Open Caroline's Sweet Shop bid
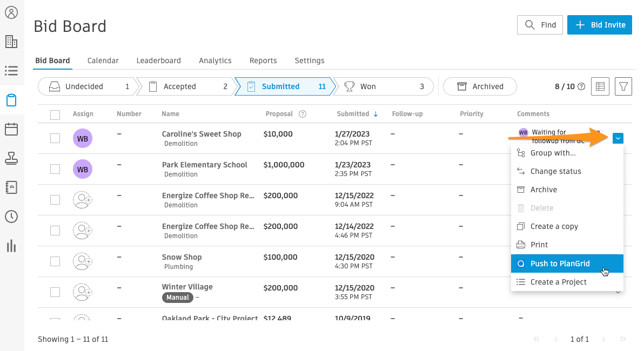The width and height of the screenshot is (644, 351). (201, 134)
